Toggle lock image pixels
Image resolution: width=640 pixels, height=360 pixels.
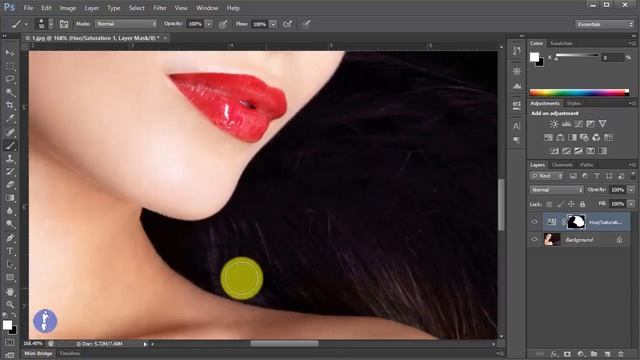[560, 204]
